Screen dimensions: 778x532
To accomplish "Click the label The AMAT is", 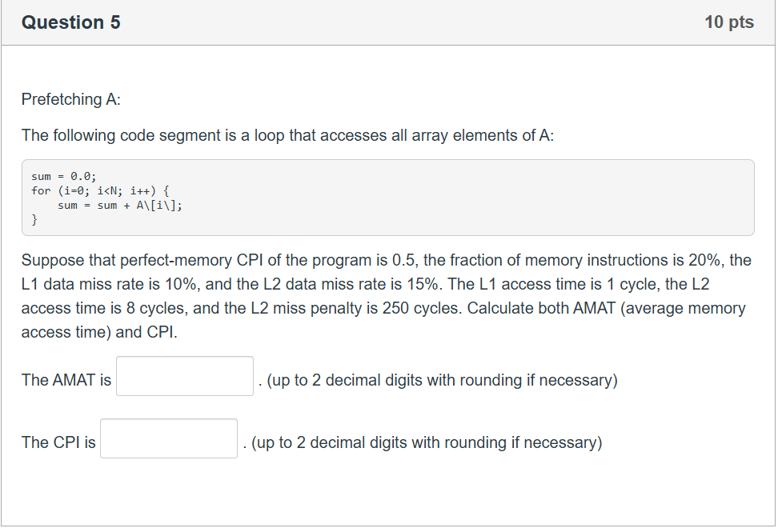I will click(66, 380).
